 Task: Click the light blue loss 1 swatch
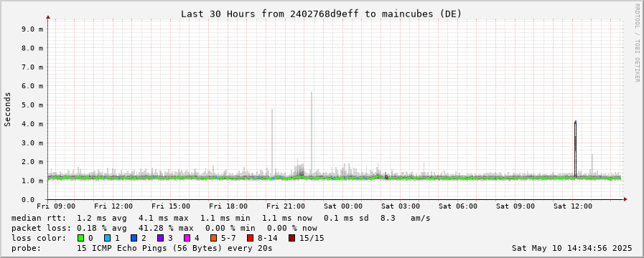(x=107, y=238)
